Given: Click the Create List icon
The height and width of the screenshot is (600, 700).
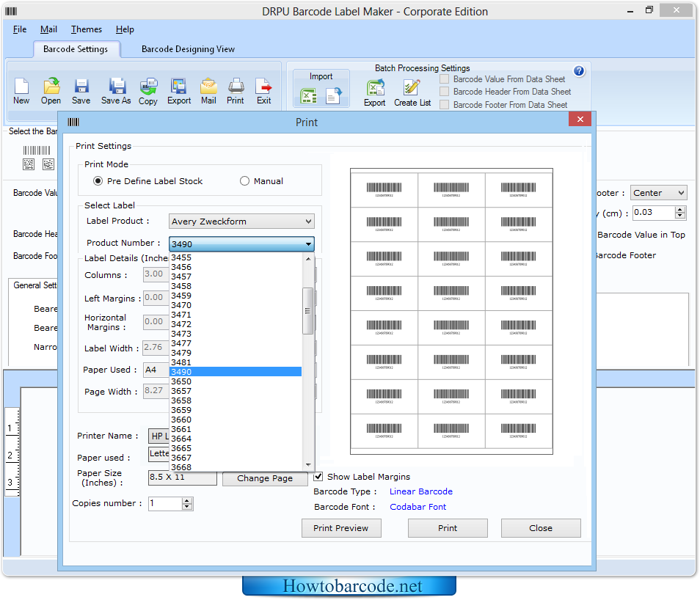Looking at the screenshot, I should click(412, 93).
